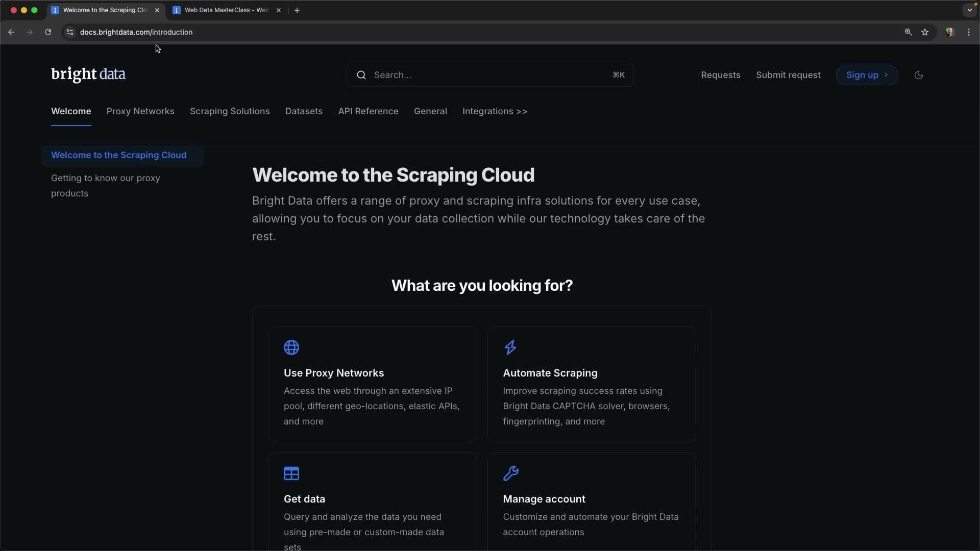Open the Submit request link
This screenshot has height=551, width=980.
[x=788, y=75]
